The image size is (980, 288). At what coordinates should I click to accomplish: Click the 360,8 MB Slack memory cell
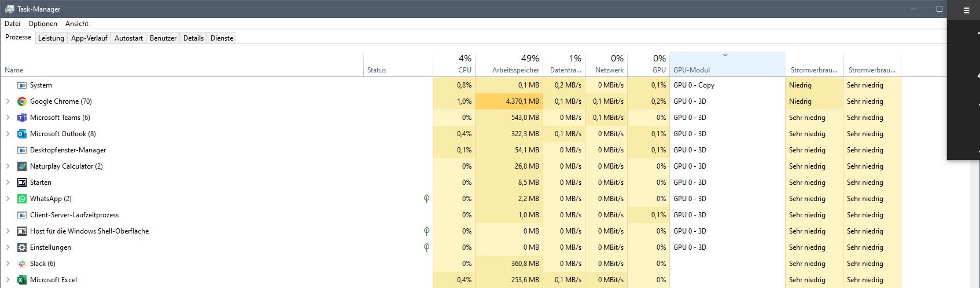click(x=509, y=264)
